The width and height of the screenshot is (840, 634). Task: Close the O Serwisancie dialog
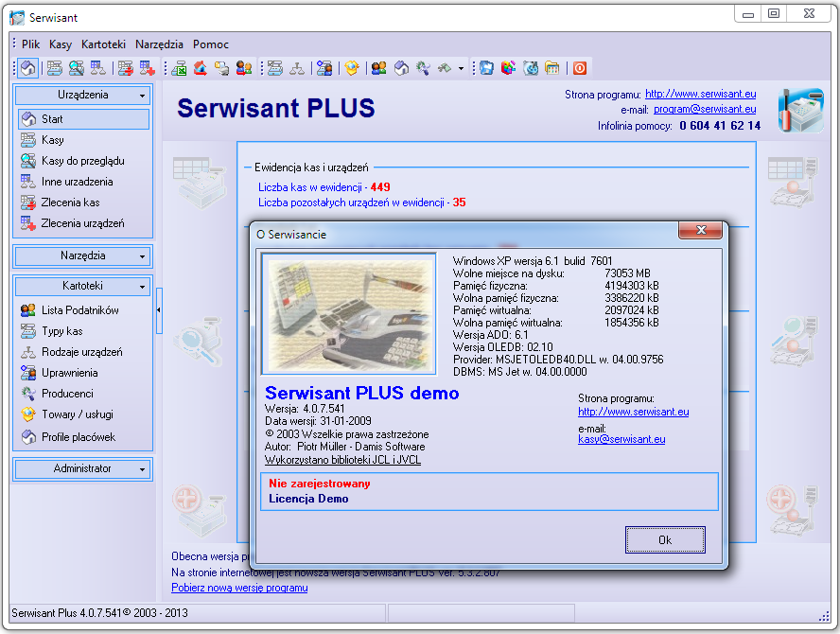point(701,231)
